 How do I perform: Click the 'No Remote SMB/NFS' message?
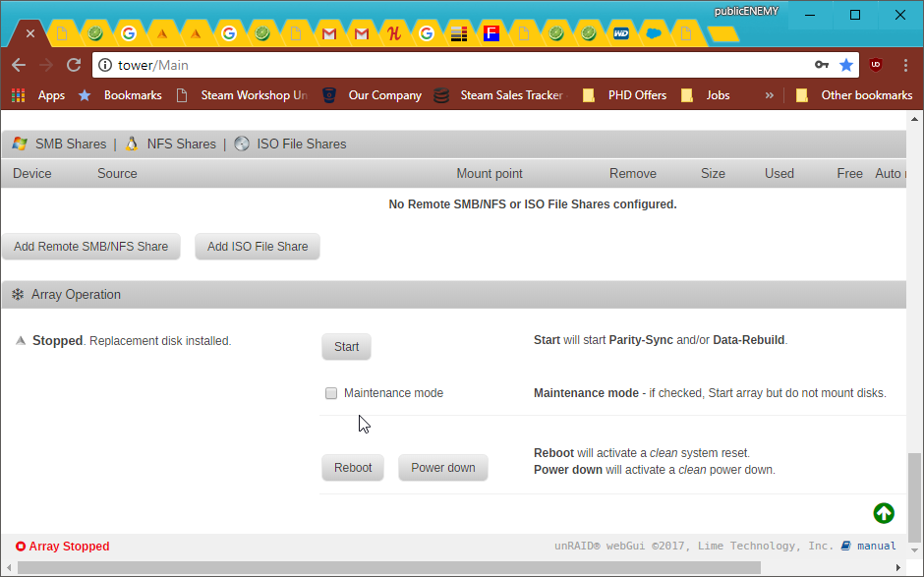(533, 204)
